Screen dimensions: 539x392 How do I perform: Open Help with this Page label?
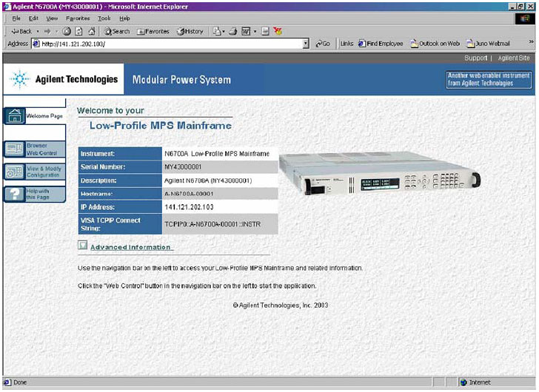point(38,195)
